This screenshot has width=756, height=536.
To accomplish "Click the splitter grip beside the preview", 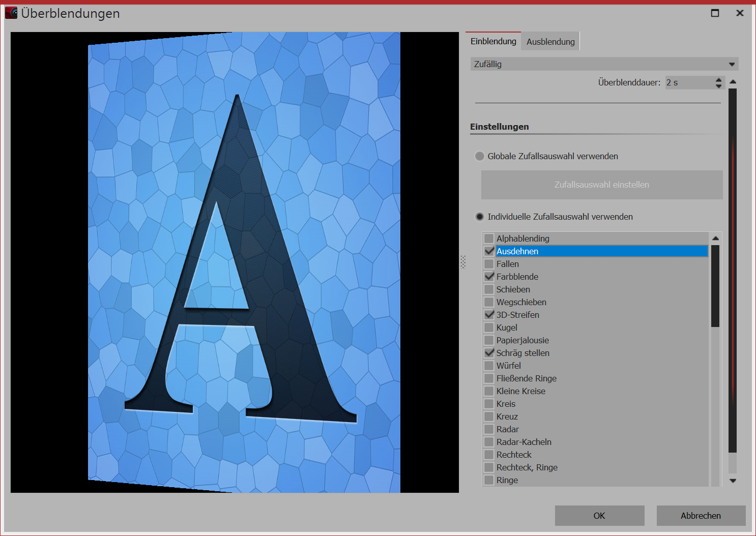I will coord(463,262).
